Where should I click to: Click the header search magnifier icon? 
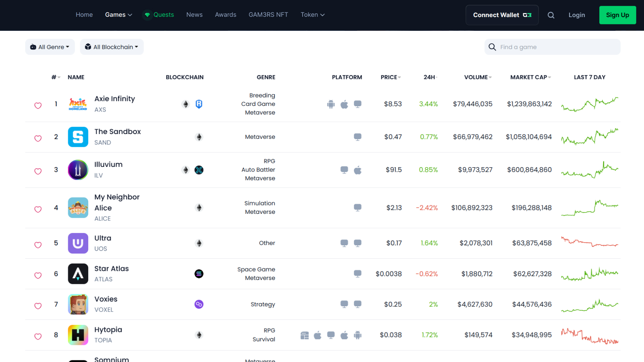(x=551, y=15)
